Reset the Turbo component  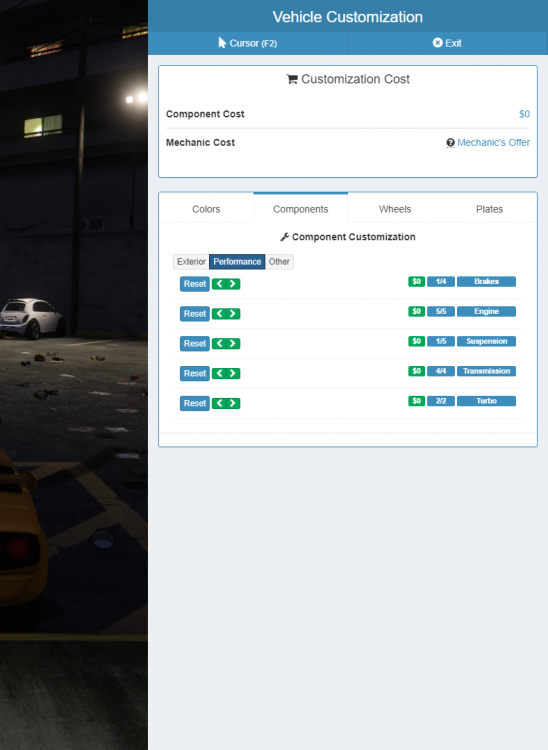point(195,403)
